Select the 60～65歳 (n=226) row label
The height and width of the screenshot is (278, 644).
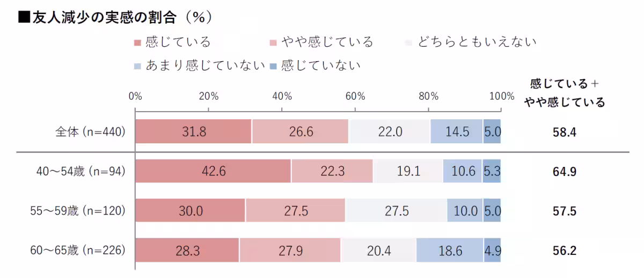[x=77, y=250]
